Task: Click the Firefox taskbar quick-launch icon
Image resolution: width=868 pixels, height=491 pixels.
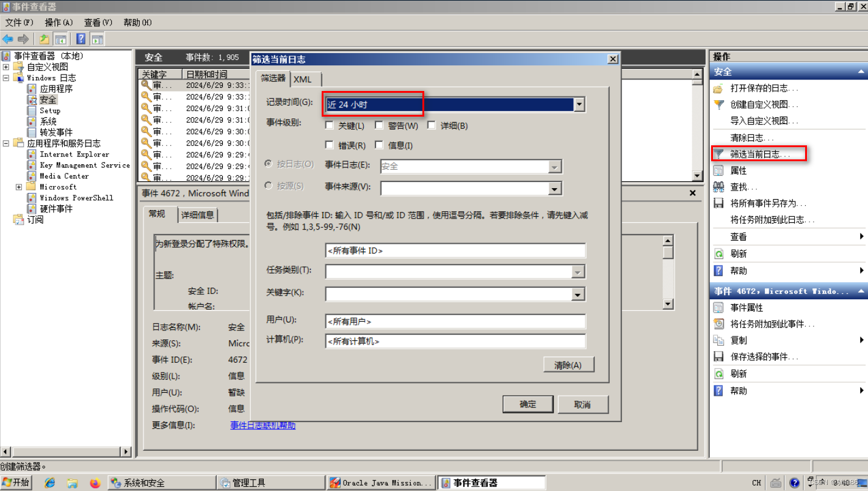Action: click(94, 482)
